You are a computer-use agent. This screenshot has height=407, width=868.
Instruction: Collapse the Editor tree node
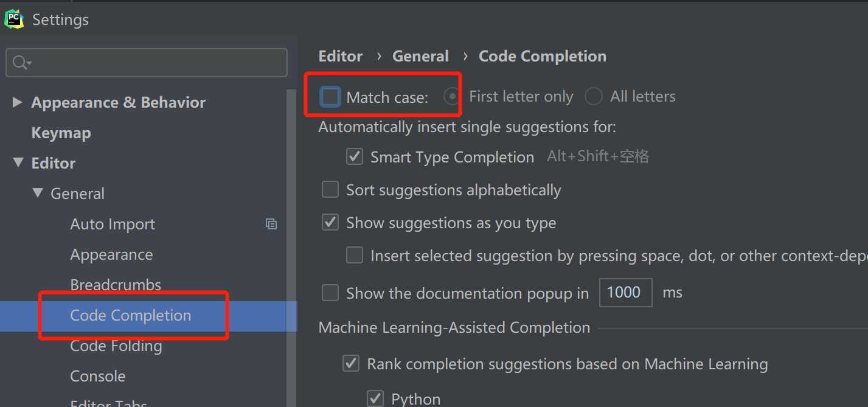tap(17, 163)
